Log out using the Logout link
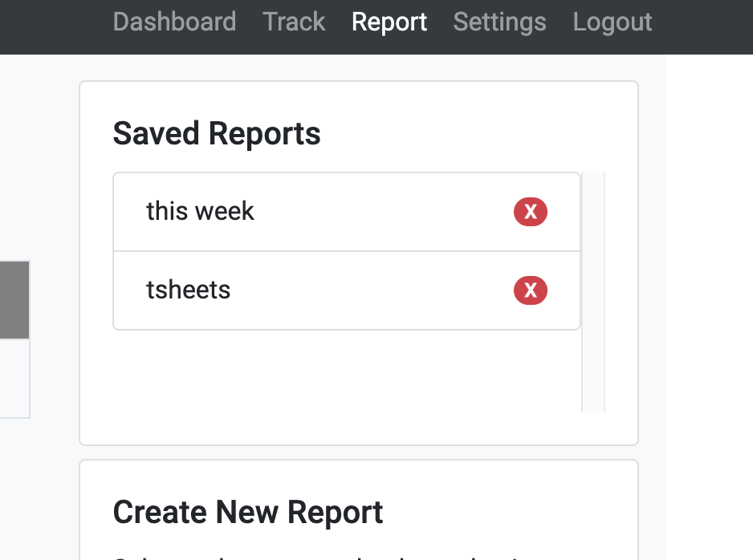 (613, 22)
